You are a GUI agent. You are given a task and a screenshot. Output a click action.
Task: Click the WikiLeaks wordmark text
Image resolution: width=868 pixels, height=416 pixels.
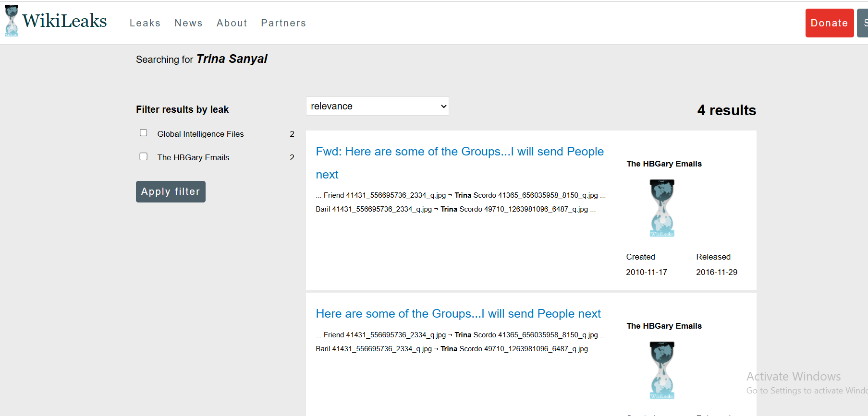click(x=64, y=21)
